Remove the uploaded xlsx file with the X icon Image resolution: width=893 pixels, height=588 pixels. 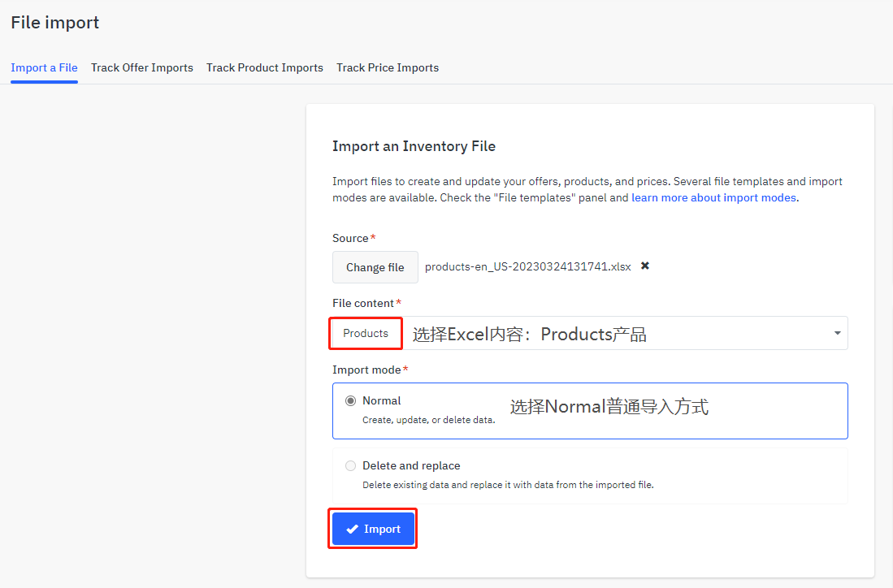(x=645, y=266)
